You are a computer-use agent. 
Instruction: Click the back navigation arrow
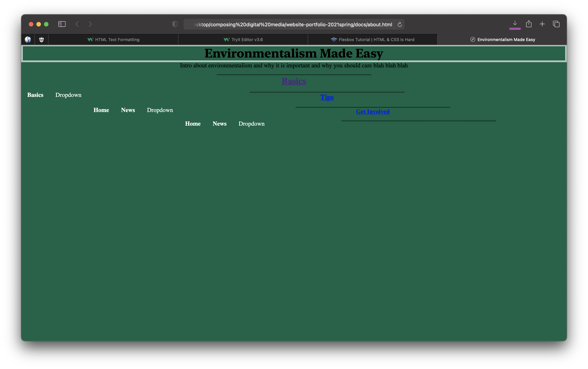pos(77,24)
